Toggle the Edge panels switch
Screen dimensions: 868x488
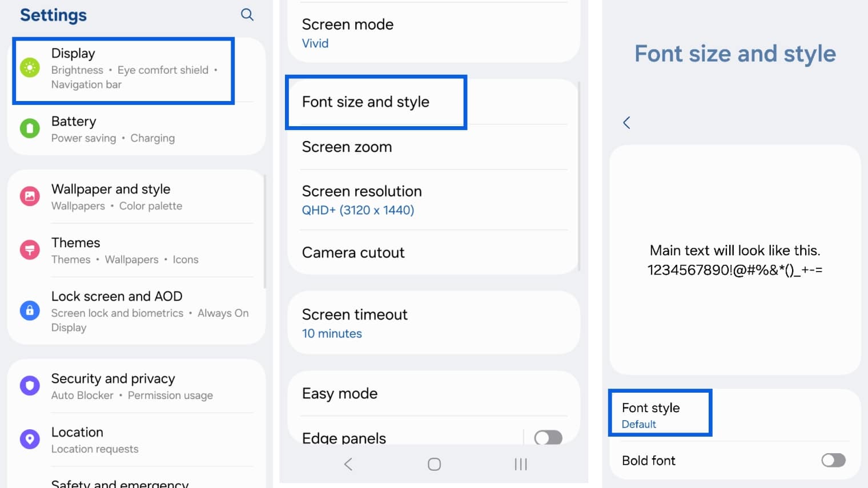pyautogui.click(x=548, y=438)
